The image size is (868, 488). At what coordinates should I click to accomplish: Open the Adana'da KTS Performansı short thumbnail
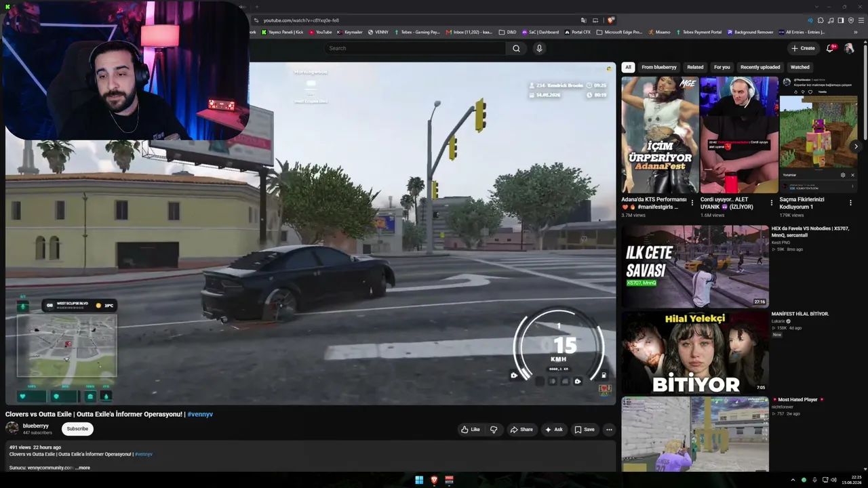(660, 135)
